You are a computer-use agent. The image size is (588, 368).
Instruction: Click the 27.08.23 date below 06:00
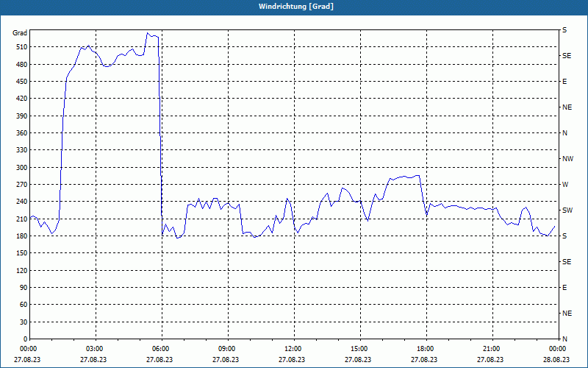159,359
